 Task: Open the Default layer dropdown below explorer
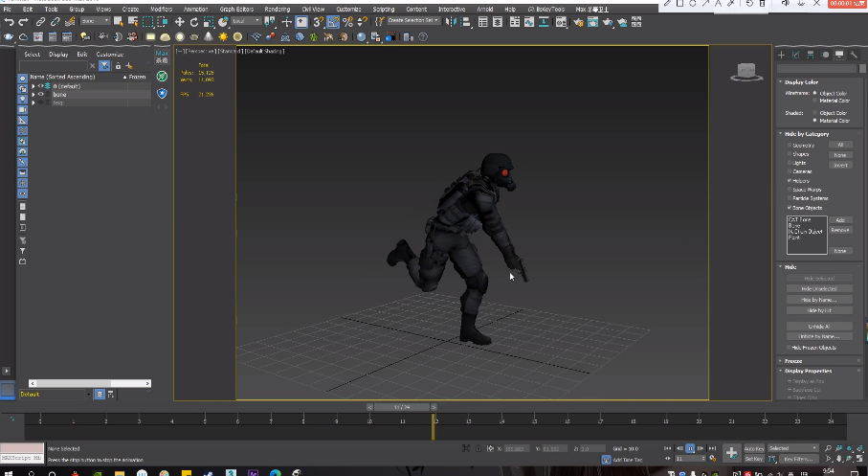pos(55,395)
